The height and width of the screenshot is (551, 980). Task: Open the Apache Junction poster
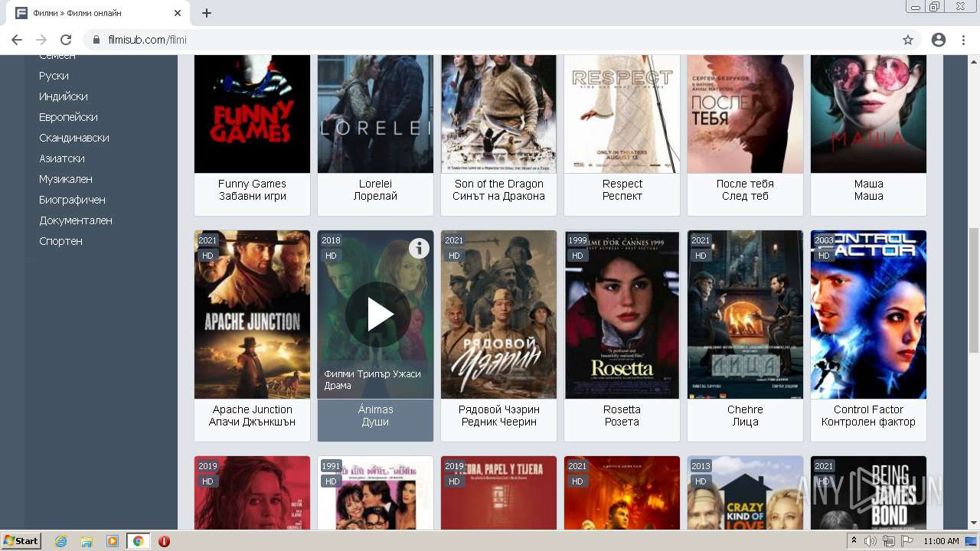[252, 315]
